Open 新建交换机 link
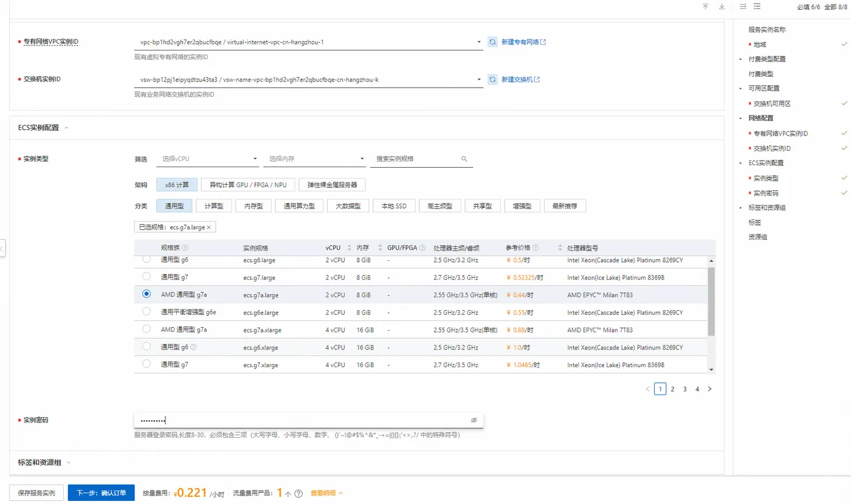 [517, 80]
